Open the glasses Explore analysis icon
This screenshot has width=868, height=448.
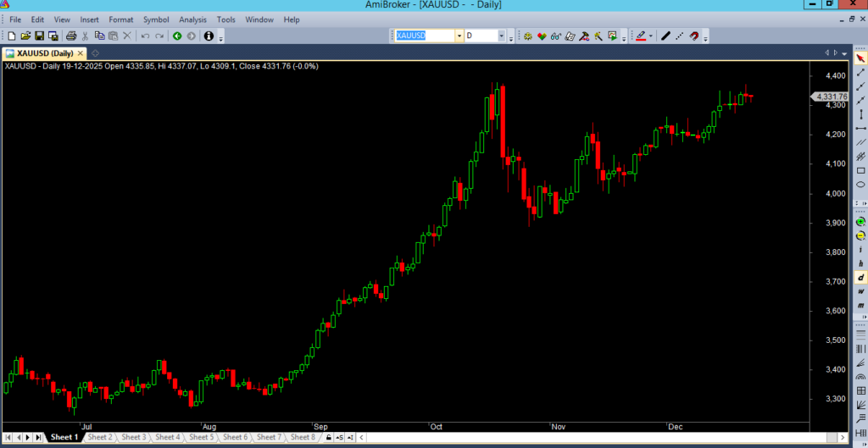click(x=556, y=36)
